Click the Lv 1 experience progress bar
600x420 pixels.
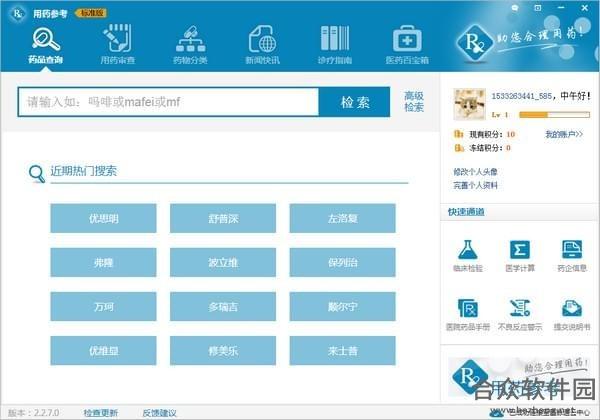click(554, 114)
